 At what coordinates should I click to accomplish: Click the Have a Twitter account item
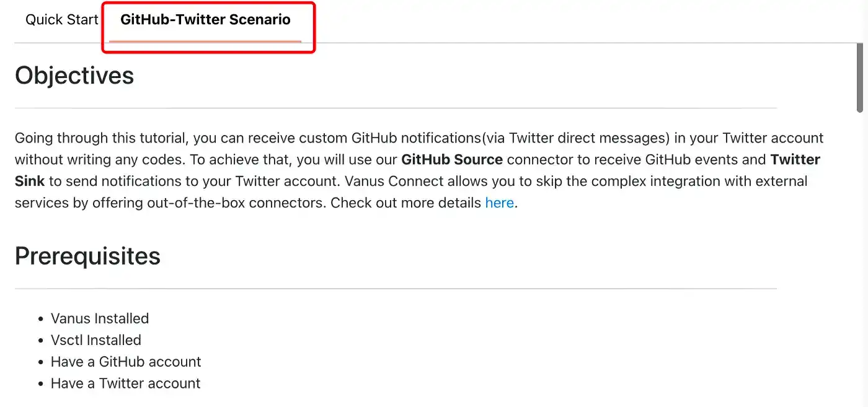(125, 383)
